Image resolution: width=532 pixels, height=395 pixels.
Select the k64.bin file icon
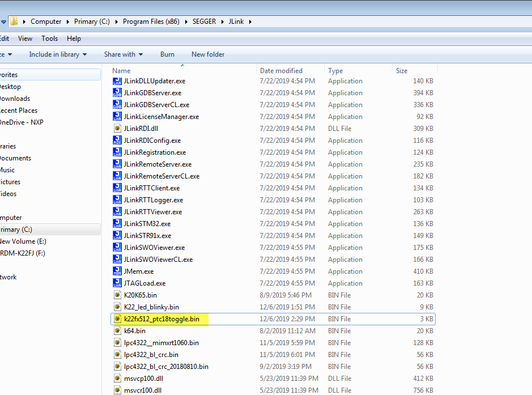pos(117,331)
